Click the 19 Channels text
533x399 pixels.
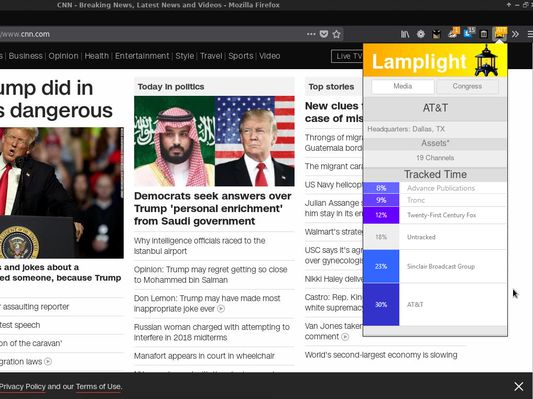[x=435, y=158]
